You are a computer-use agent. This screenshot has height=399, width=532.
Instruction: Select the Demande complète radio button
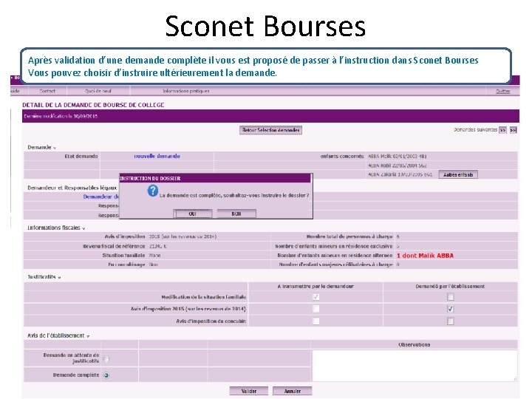pos(106,375)
